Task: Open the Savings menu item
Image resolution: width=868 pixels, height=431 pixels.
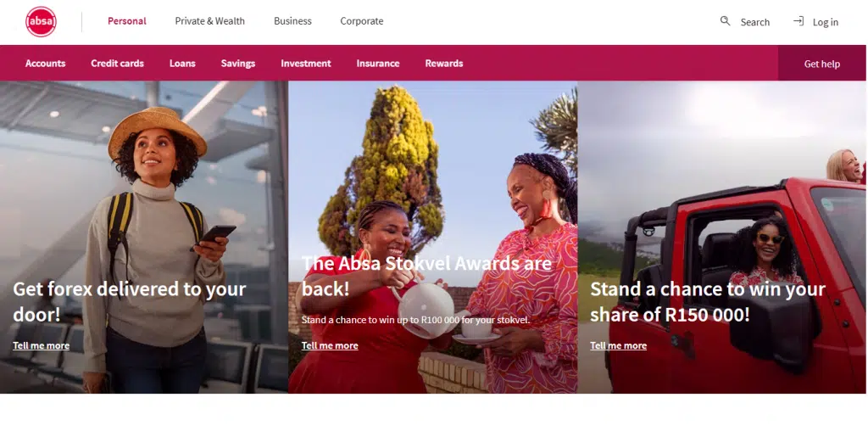Action: 238,63
